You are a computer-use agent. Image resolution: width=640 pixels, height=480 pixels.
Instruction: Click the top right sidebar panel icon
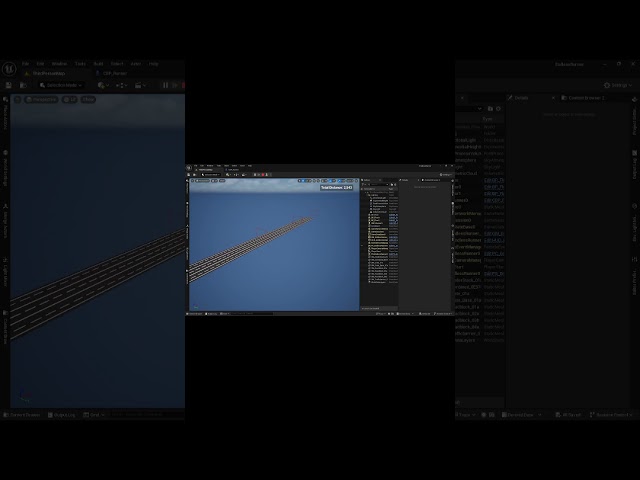[x=635, y=100]
